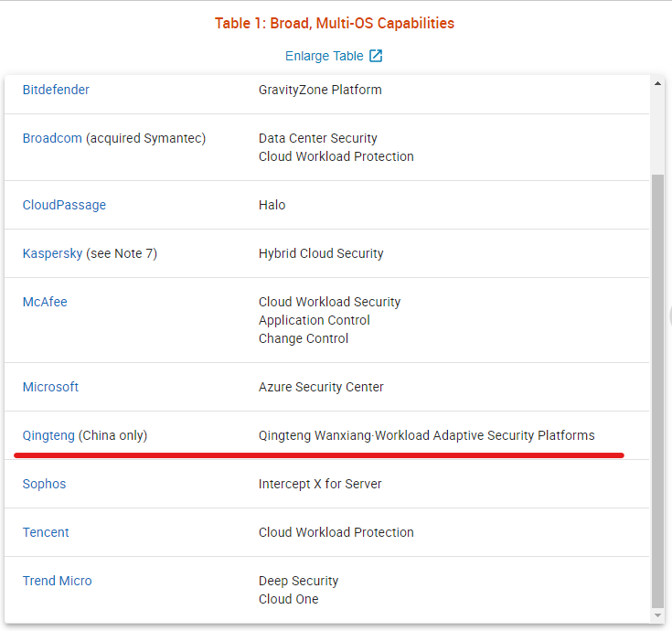The width and height of the screenshot is (672, 631).
Task: Click the Cloud Workload Security text
Action: coord(329,302)
